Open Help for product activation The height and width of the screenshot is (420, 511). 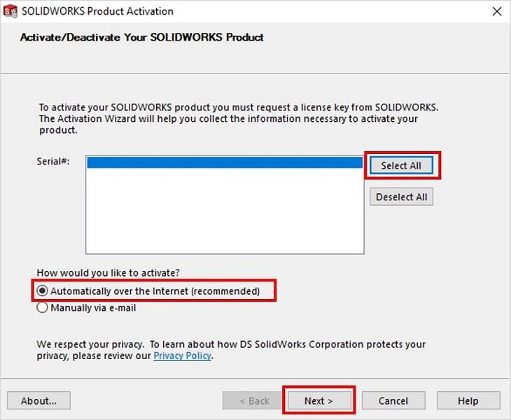(x=468, y=401)
